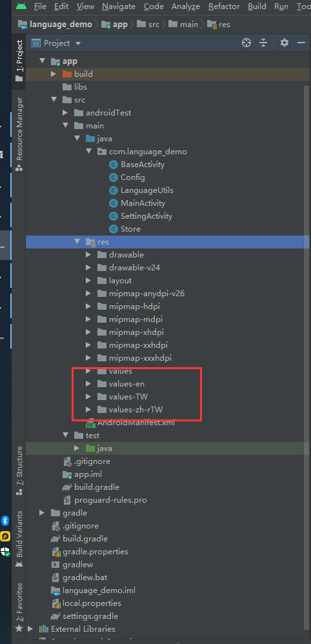The image size is (311, 644).
Task: Expand the build folder
Action: [x=53, y=74]
